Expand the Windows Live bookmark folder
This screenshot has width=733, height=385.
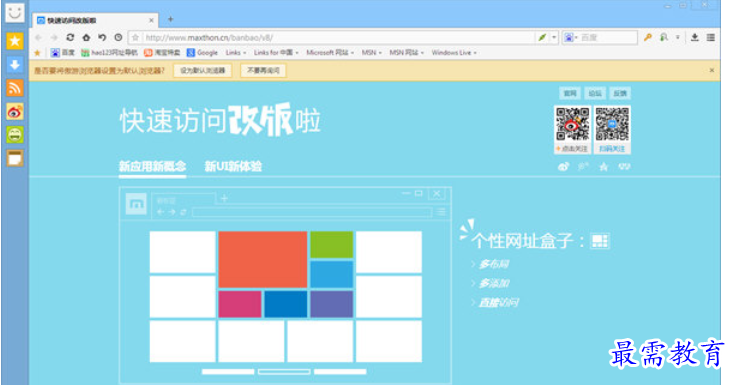pos(454,53)
